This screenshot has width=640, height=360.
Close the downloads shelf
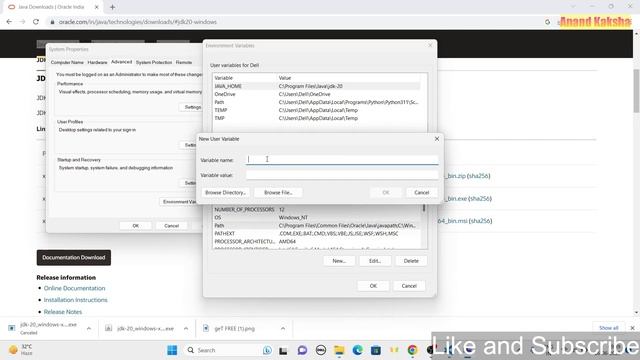tap(632, 328)
